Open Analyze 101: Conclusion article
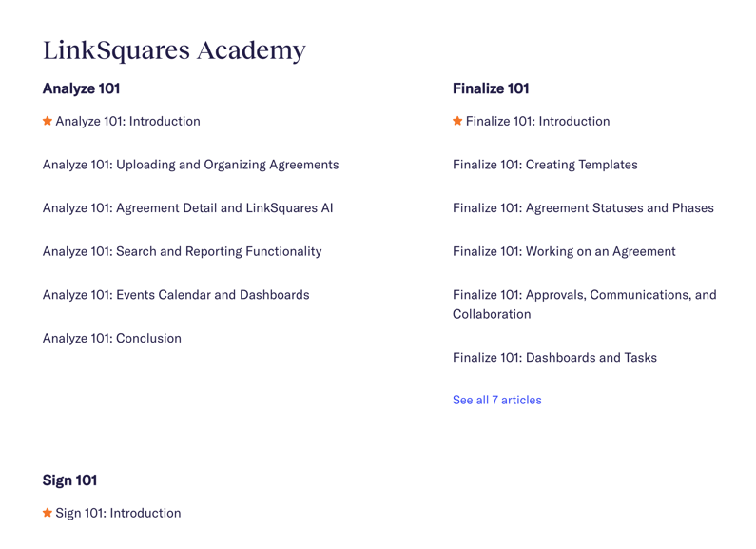Screen dimensions: 756x549 (112, 338)
